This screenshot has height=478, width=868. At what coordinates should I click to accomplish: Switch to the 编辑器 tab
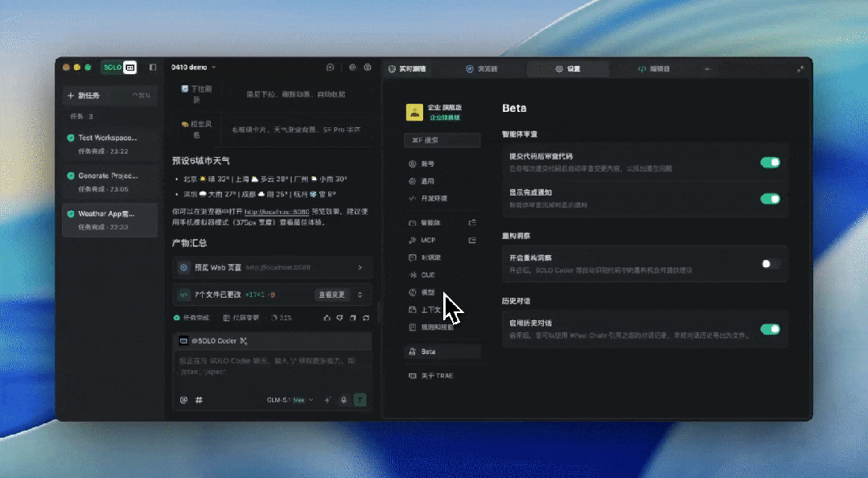[x=654, y=68]
